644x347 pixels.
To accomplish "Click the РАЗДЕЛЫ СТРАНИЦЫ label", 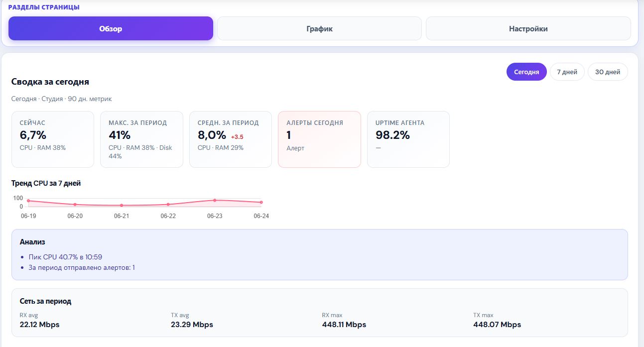I will pos(44,7).
